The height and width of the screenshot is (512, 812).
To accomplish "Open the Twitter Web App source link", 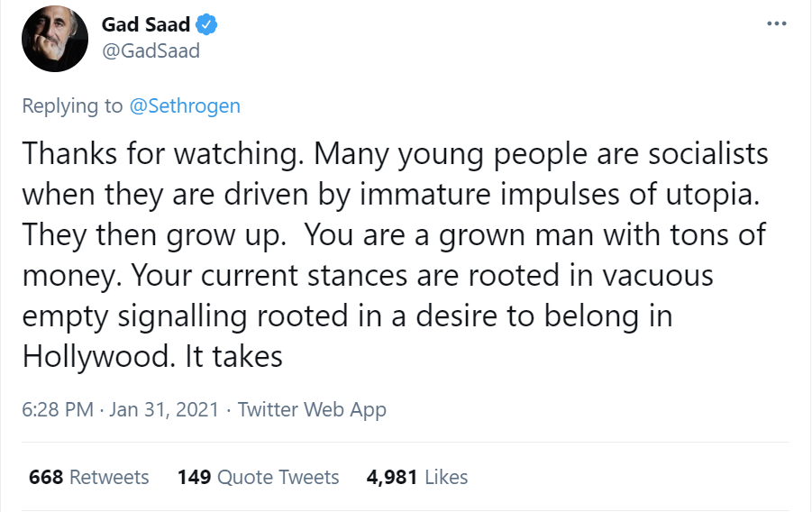I will 312,409.
